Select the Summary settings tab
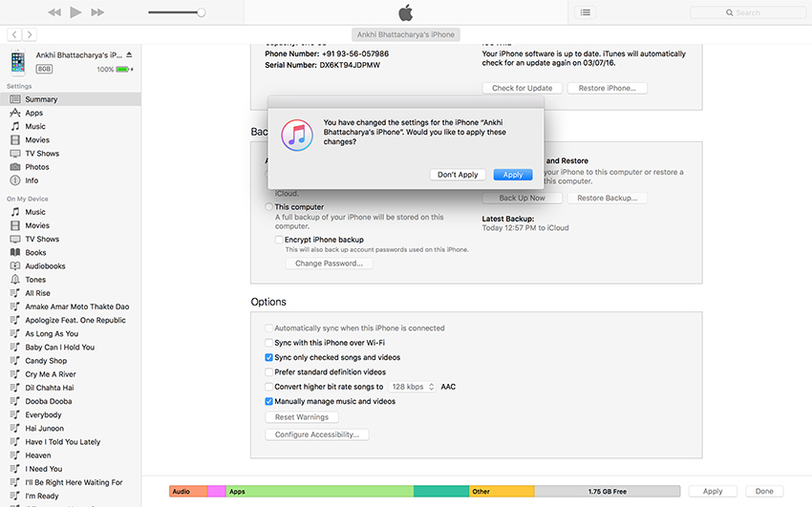 (x=41, y=99)
